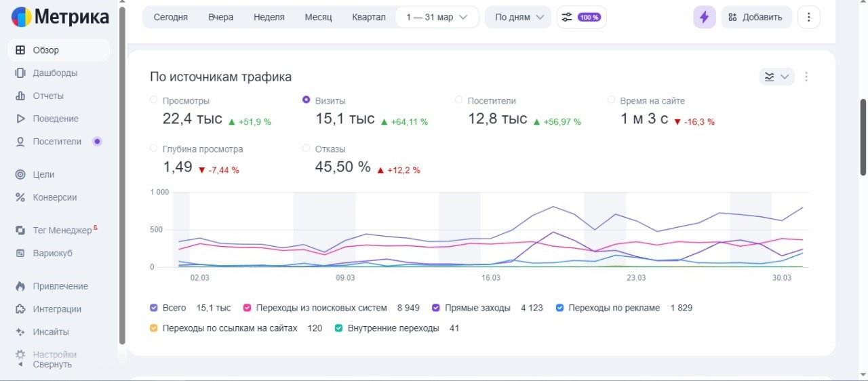Select the Просмотры metric radio
Viewport: 868px width, 381px height.
153,100
